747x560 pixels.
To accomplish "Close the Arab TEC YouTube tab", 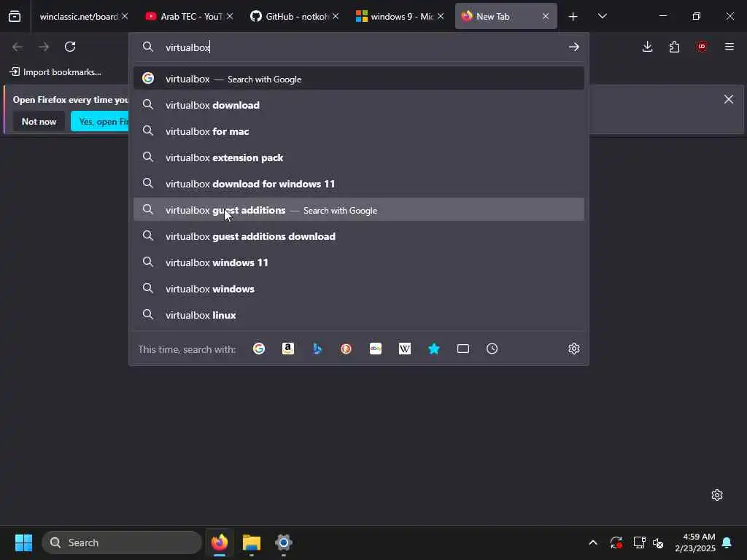I will coord(230,16).
